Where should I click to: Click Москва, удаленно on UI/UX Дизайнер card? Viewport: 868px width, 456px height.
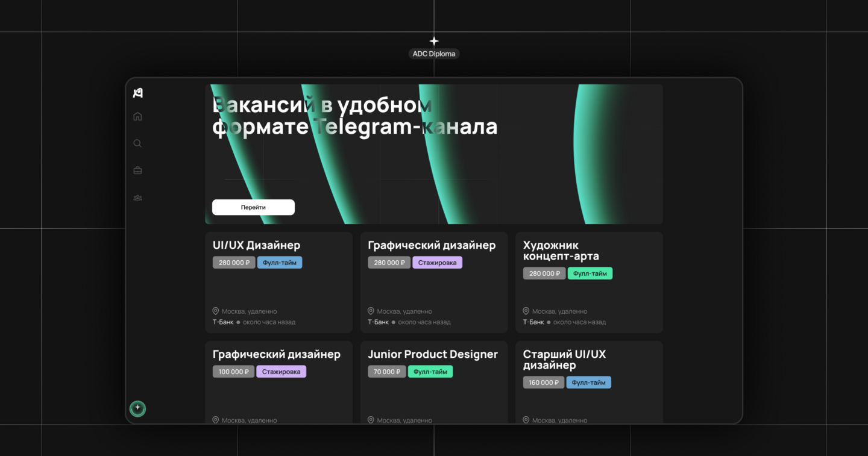click(x=250, y=311)
